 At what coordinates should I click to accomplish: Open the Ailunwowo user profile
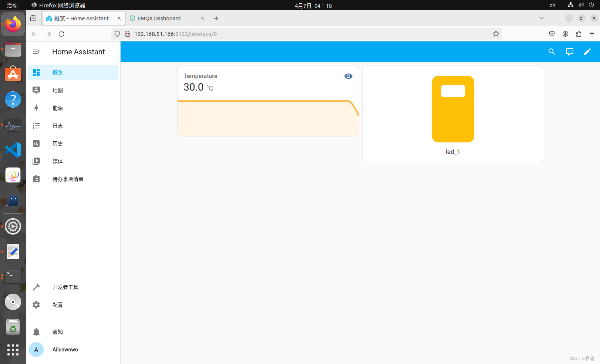(65, 350)
